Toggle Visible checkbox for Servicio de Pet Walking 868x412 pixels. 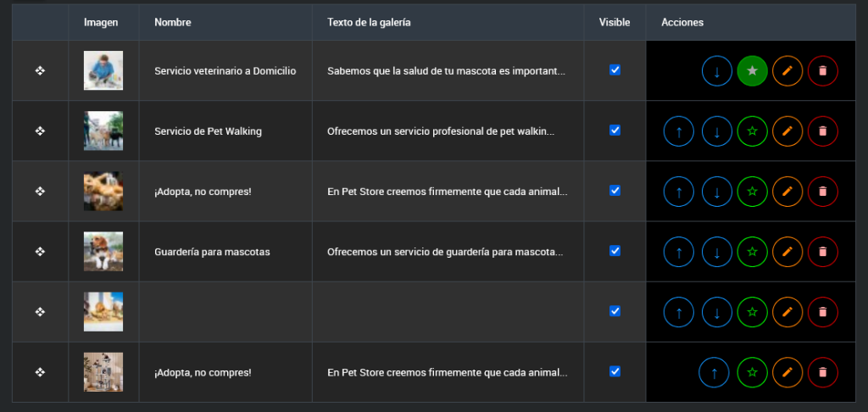pos(615,131)
